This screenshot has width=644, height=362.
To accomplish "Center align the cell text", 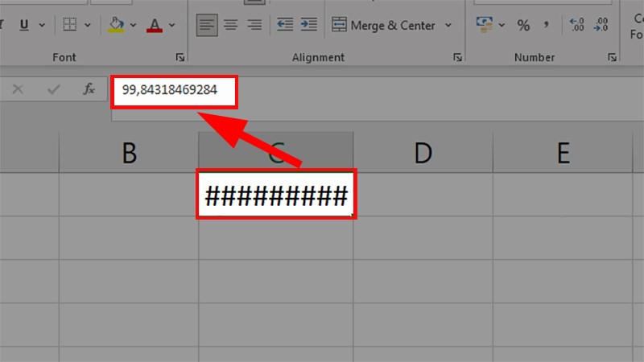I will click(231, 25).
